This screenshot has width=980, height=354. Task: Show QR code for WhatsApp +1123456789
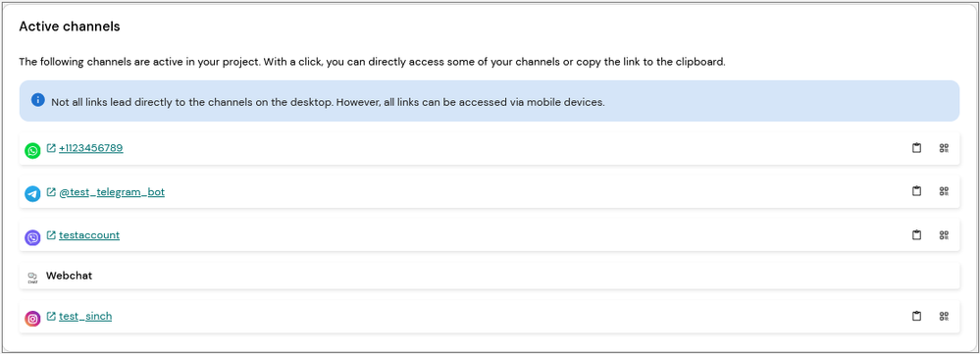pyautogui.click(x=944, y=148)
